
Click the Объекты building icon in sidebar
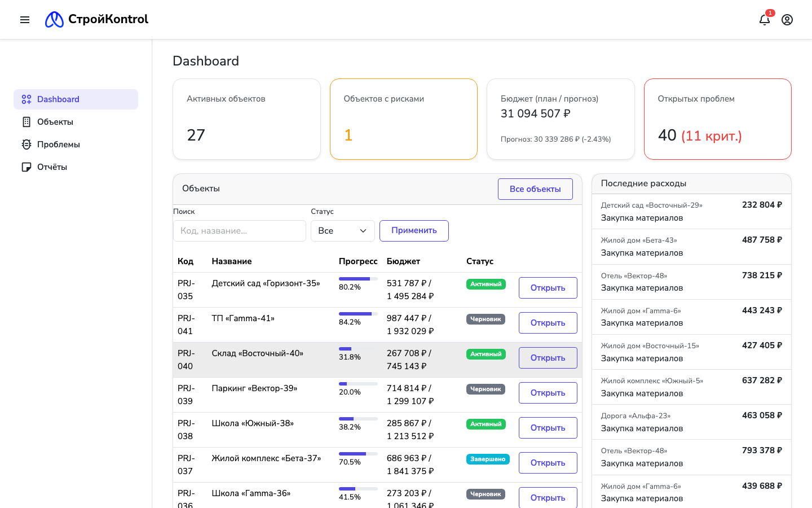point(27,122)
